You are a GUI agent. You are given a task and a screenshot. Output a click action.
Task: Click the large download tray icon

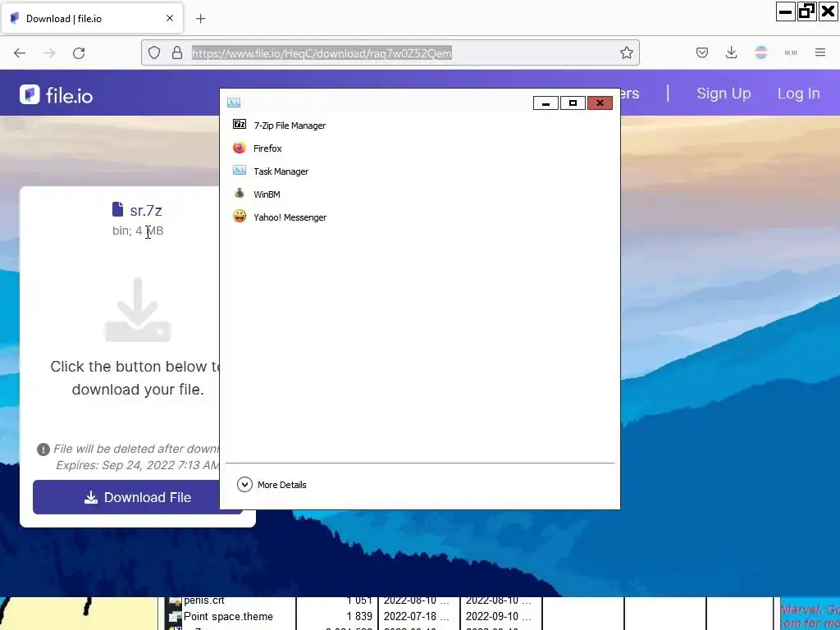tap(138, 309)
